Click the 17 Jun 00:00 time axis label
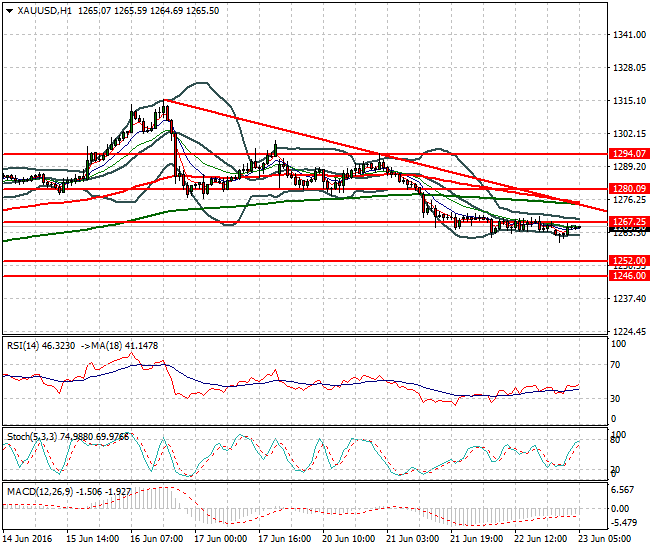The width and height of the screenshot is (650, 550). pyautogui.click(x=221, y=539)
